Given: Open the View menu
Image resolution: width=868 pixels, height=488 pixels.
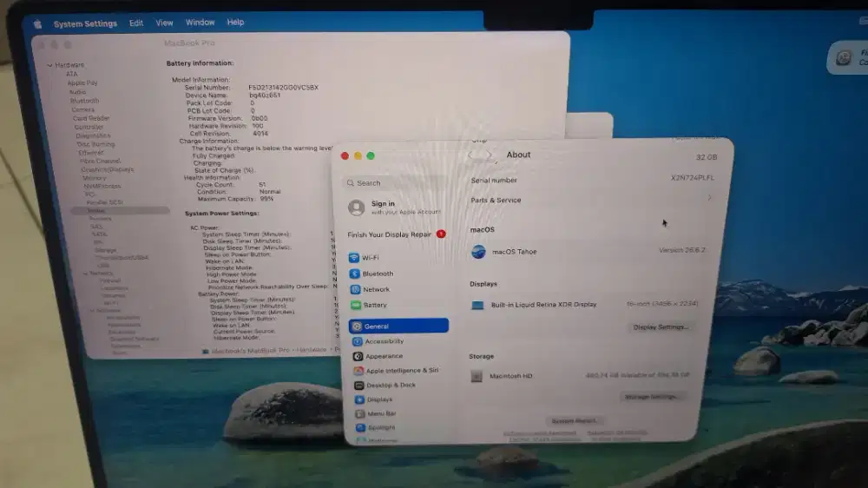Looking at the screenshot, I should [x=164, y=23].
